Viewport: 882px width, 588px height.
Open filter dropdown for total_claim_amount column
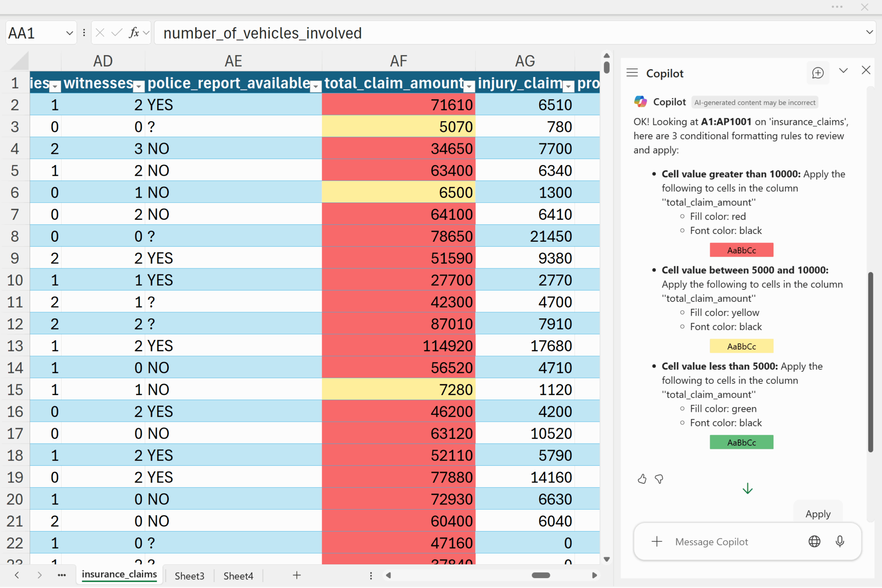(469, 87)
